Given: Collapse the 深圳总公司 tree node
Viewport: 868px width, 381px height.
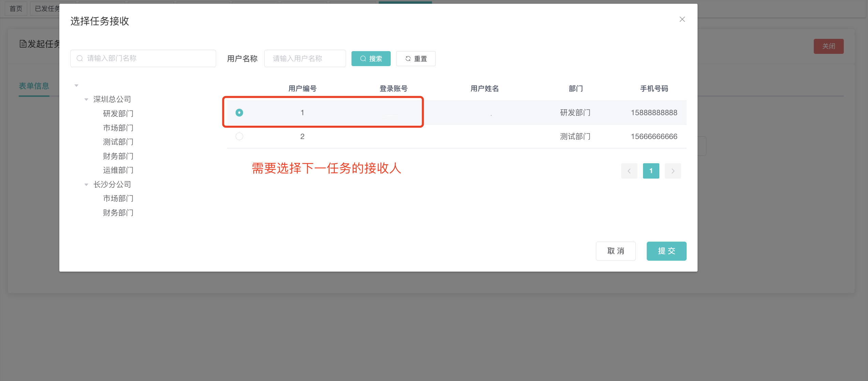Looking at the screenshot, I should (x=86, y=99).
